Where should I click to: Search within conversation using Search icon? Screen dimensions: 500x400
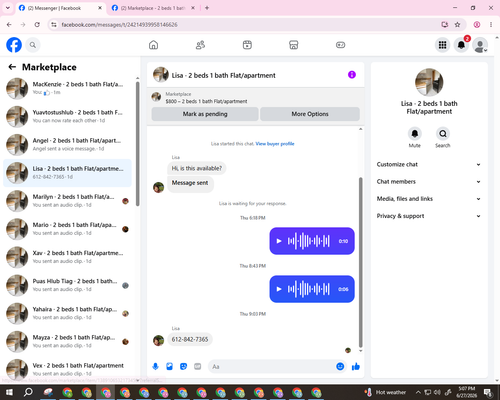[x=443, y=134]
